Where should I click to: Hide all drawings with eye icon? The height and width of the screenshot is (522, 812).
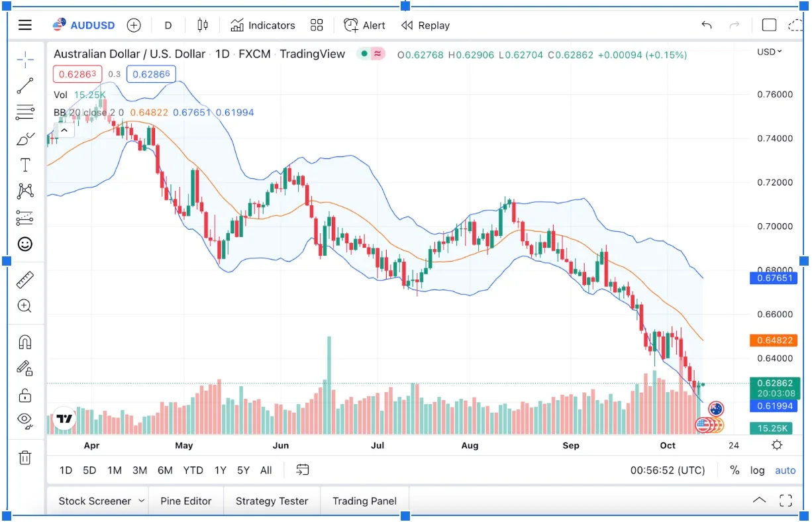coord(25,420)
